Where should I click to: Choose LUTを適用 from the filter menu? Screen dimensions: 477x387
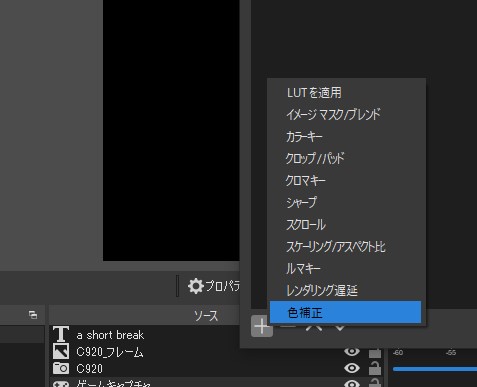click(346, 92)
